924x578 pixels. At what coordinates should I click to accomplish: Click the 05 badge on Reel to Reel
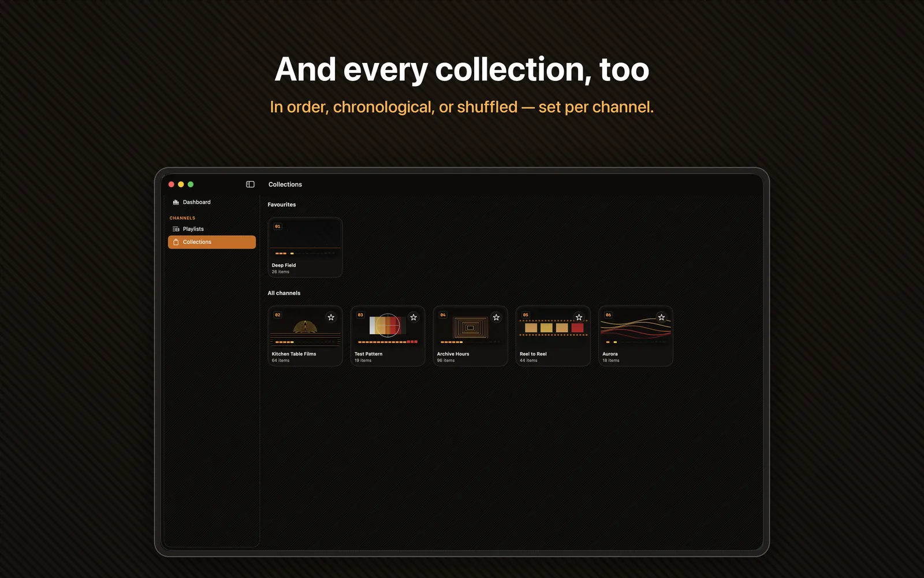click(526, 315)
